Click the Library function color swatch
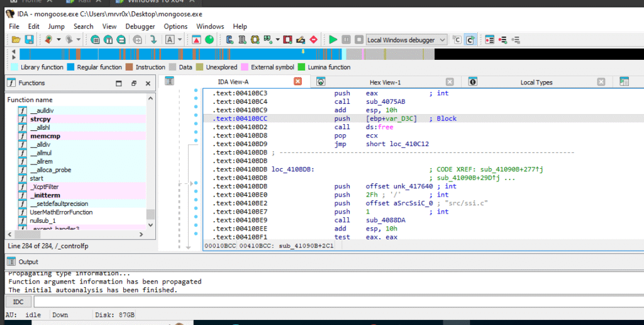 14,67
